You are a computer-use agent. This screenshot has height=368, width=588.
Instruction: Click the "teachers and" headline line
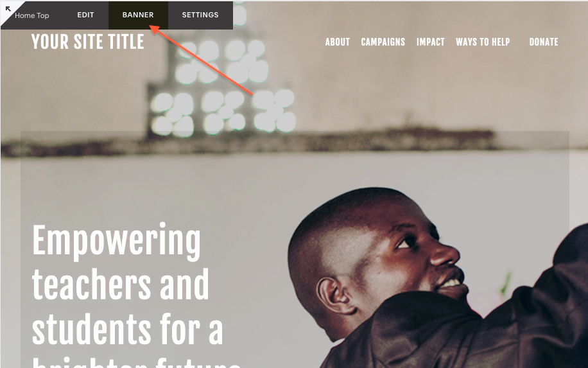pyautogui.click(x=121, y=285)
